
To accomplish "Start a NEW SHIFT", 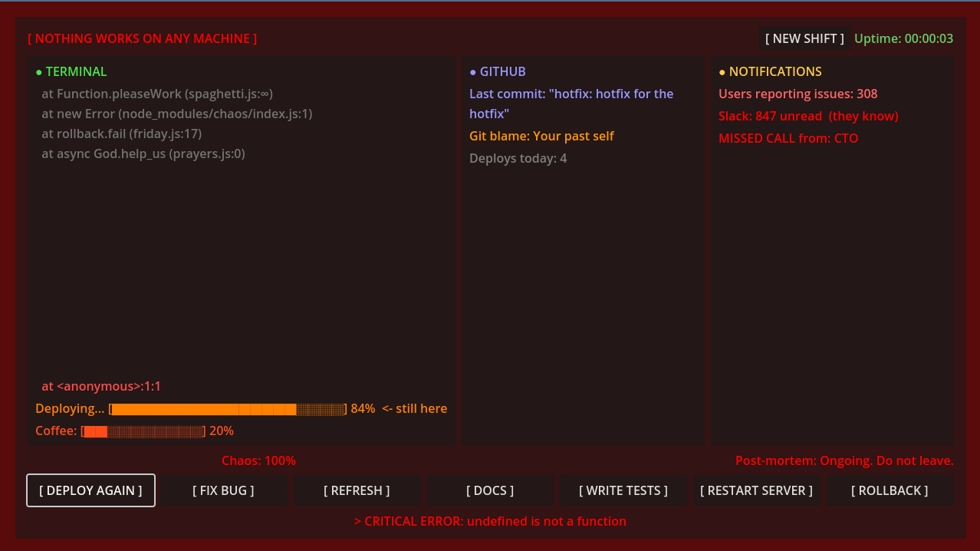I will pyautogui.click(x=804, y=38).
